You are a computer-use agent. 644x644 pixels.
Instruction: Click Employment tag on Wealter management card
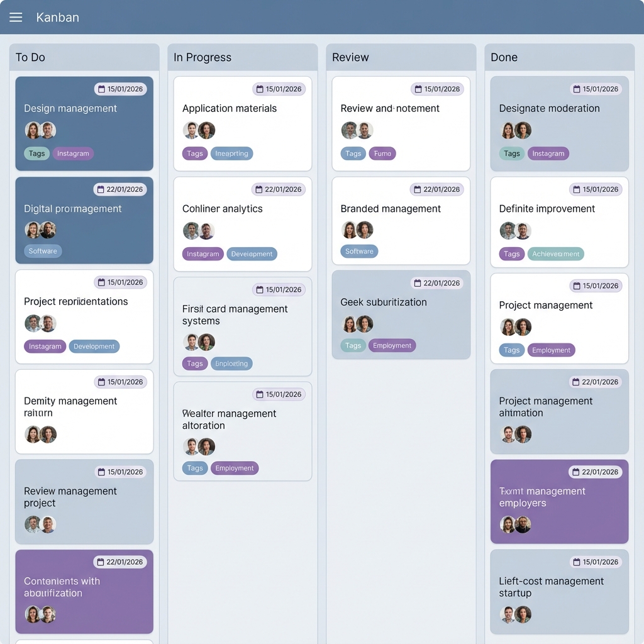click(235, 468)
